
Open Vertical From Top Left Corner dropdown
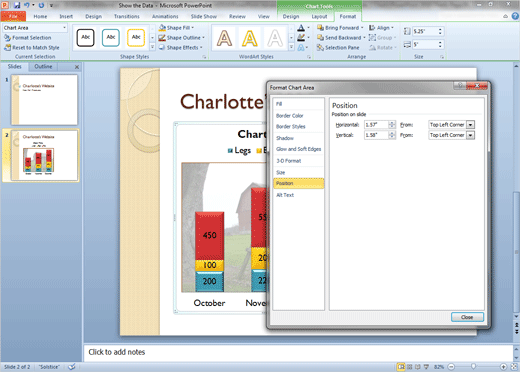pos(470,135)
